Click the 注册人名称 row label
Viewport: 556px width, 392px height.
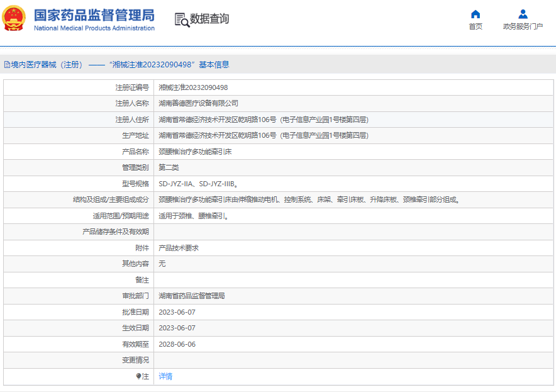132,104
